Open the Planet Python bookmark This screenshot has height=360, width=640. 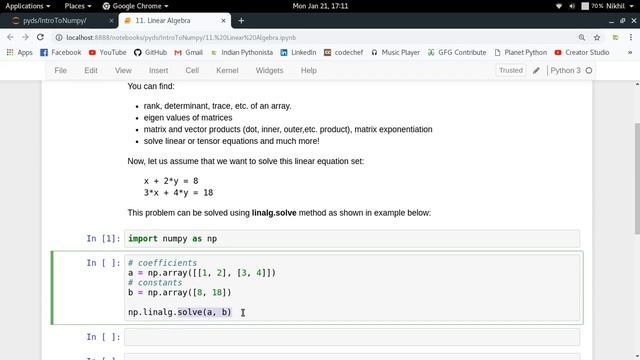click(520, 52)
